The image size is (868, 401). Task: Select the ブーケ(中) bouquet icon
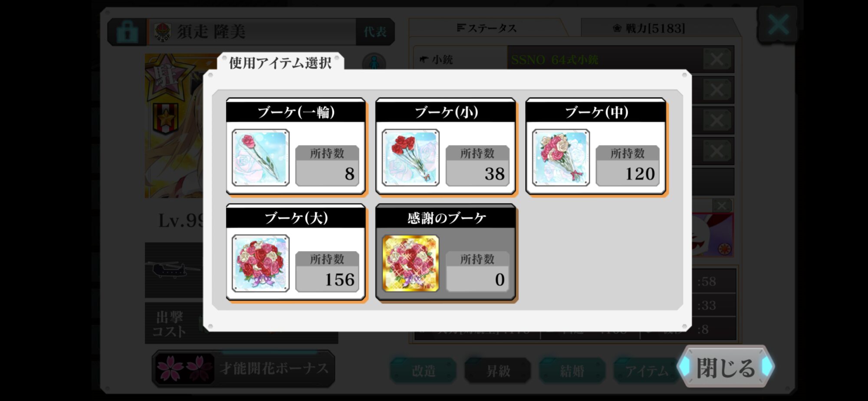pos(561,158)
